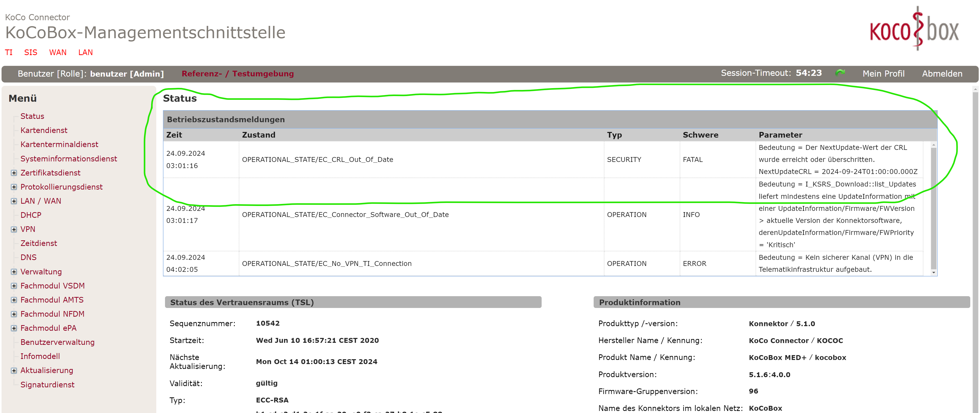The height and width of the screenshot is (413, 980).
Task: Select the Zeitdienst menu entry
Action: click(x=38, y=243)
